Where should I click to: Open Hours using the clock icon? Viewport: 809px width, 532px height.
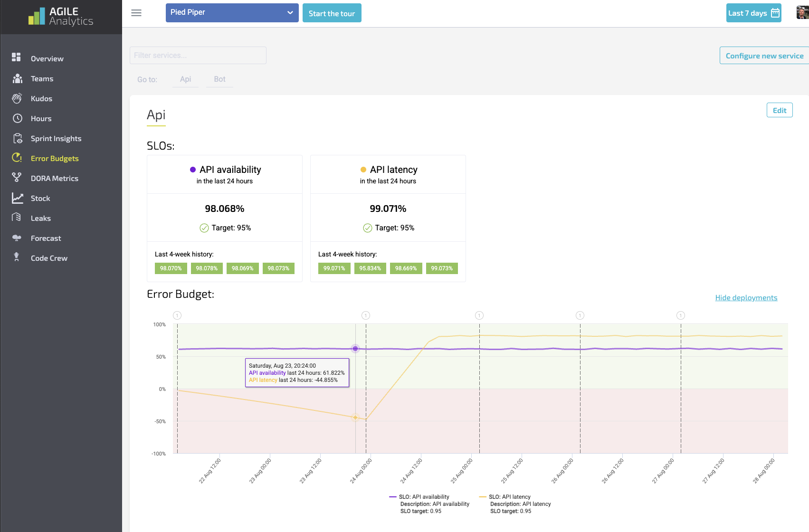pos(18,118)
